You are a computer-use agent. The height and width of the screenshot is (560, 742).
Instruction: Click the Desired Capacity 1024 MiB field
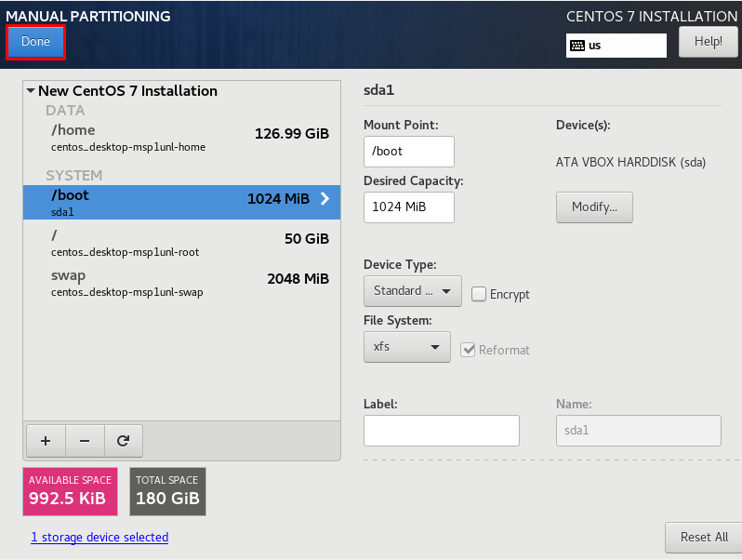(x=409, y=207)
